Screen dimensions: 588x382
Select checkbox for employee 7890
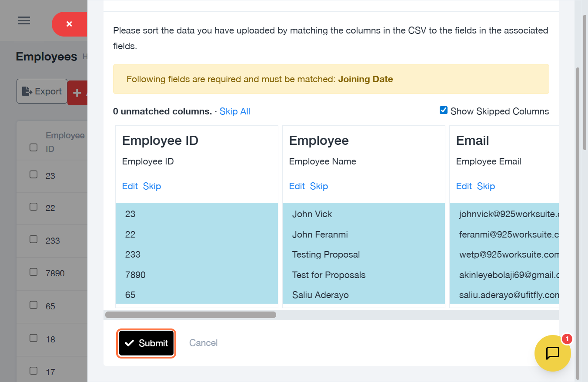pyautogui.click(x=33, y=272)
